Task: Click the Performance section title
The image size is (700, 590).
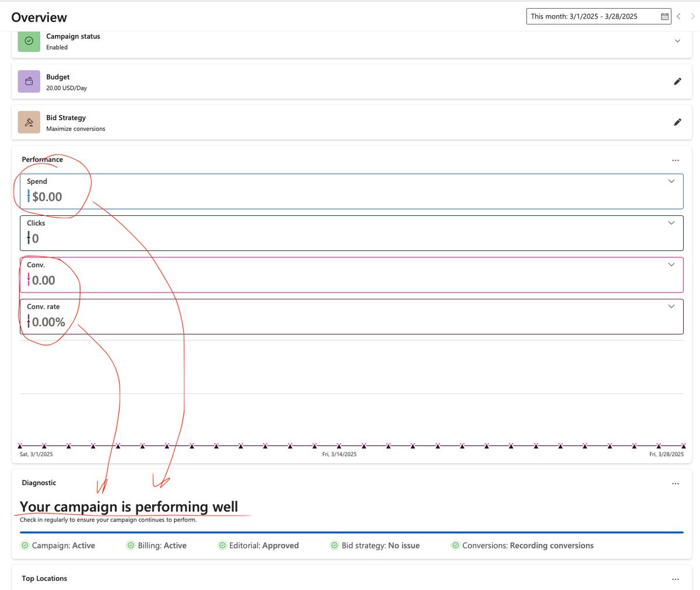Action: 43,159
